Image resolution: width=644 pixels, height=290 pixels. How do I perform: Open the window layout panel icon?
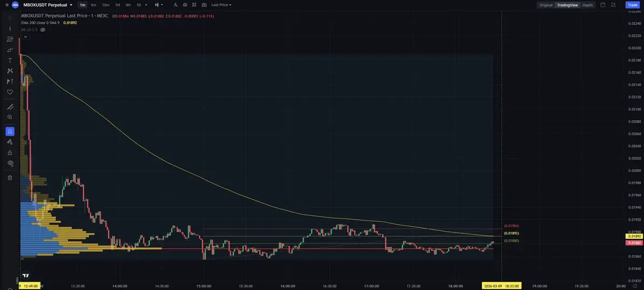point(603,5)
